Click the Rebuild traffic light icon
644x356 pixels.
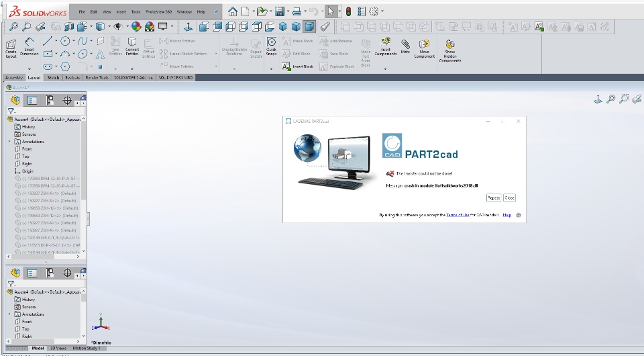(348, 11)
